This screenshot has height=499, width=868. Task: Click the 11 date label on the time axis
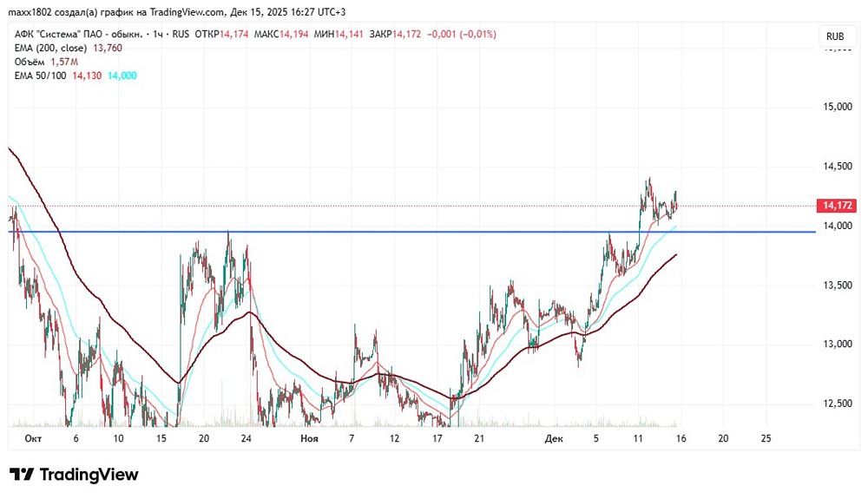pyautogui.click(x=638, y=439)
